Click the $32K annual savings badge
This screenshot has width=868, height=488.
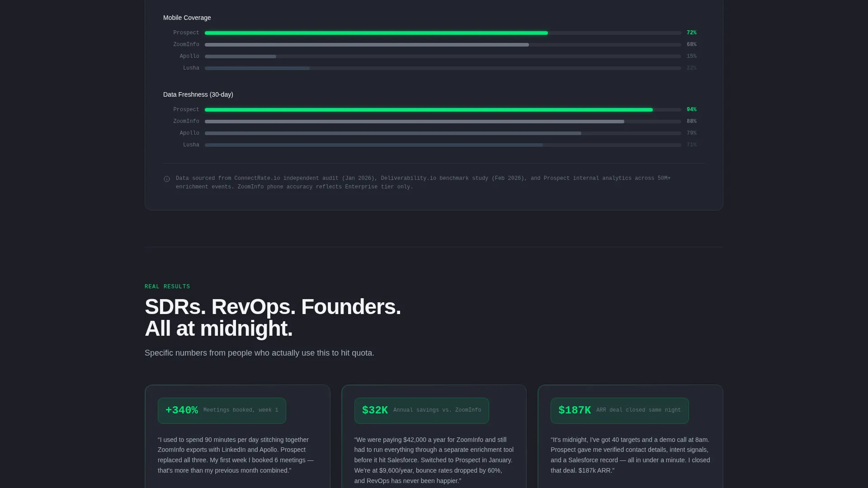(x=422, y=411)
